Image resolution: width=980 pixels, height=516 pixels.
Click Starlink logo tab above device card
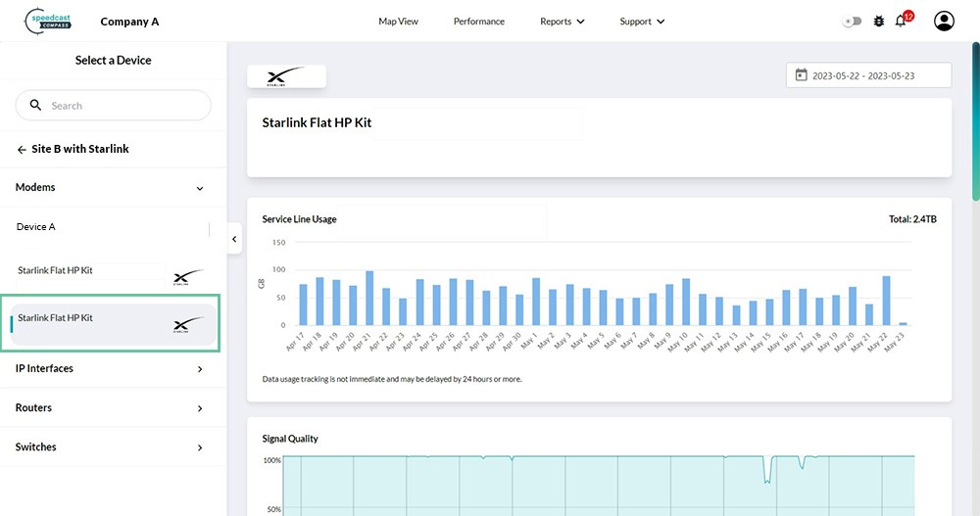click(x=286, y=76)
